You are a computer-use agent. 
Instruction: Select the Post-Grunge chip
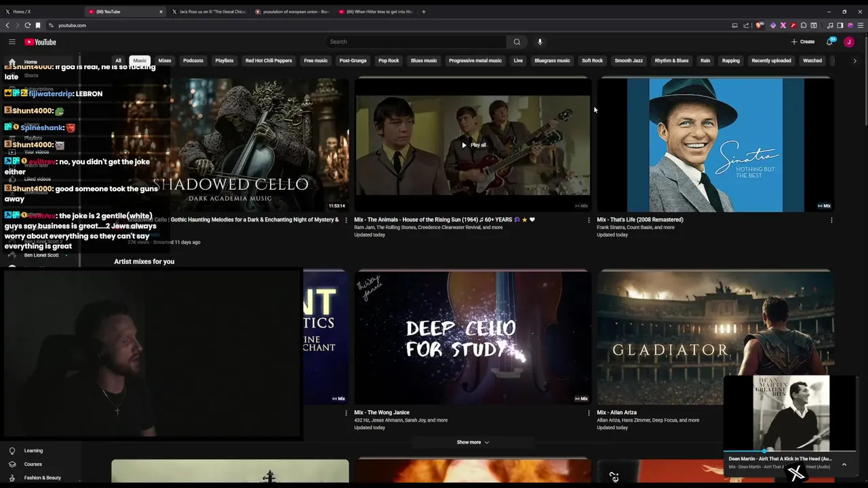tap(353, 60)
